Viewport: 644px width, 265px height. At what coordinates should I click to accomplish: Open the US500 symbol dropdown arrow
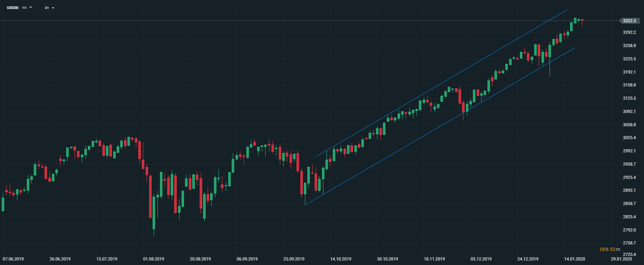pos(31,7)
